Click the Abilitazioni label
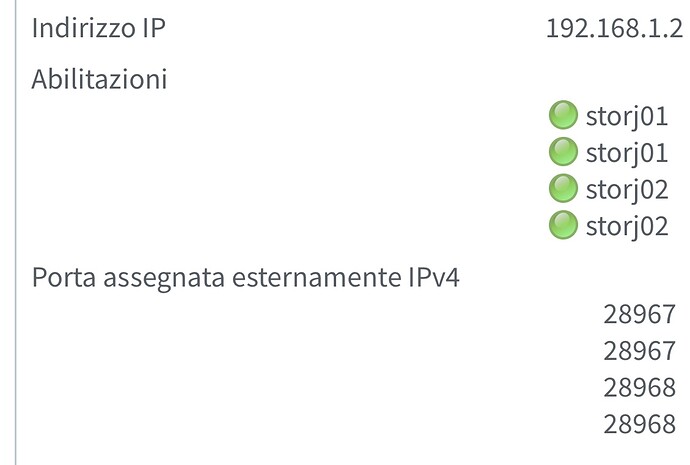 [x=100, y=79]
